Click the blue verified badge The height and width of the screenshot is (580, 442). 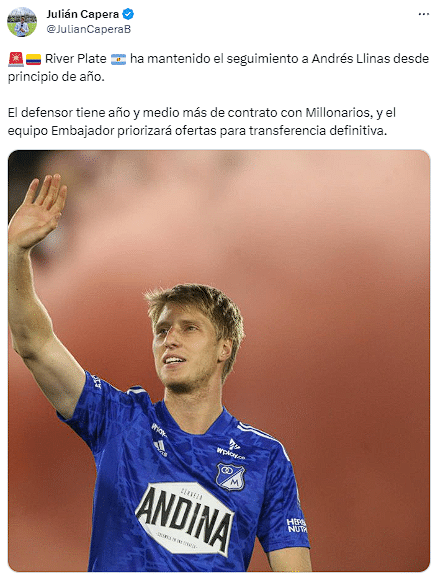pos(128,14)
